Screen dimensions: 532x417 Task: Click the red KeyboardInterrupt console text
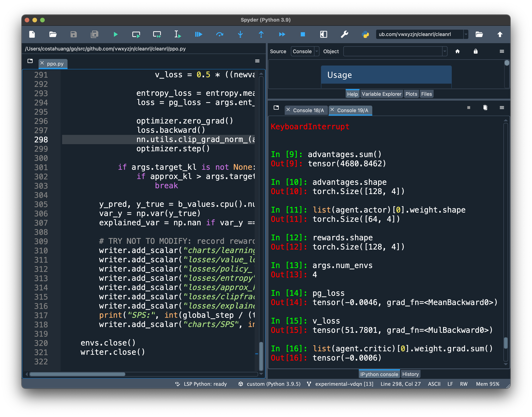[310, 126]
